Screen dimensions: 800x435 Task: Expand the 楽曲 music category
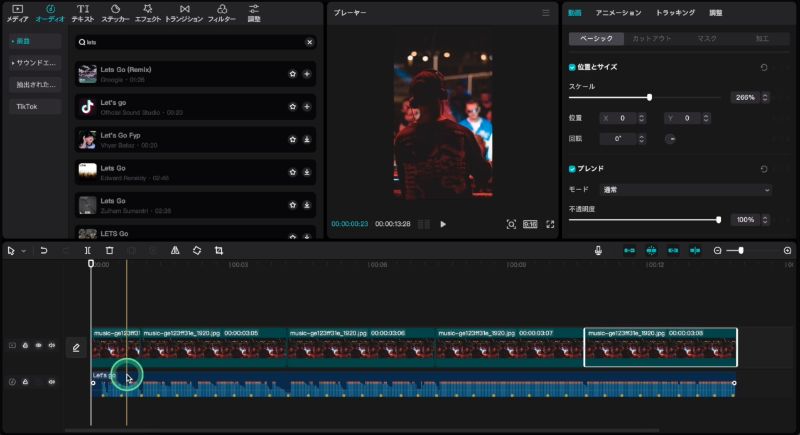coord(35,41)
